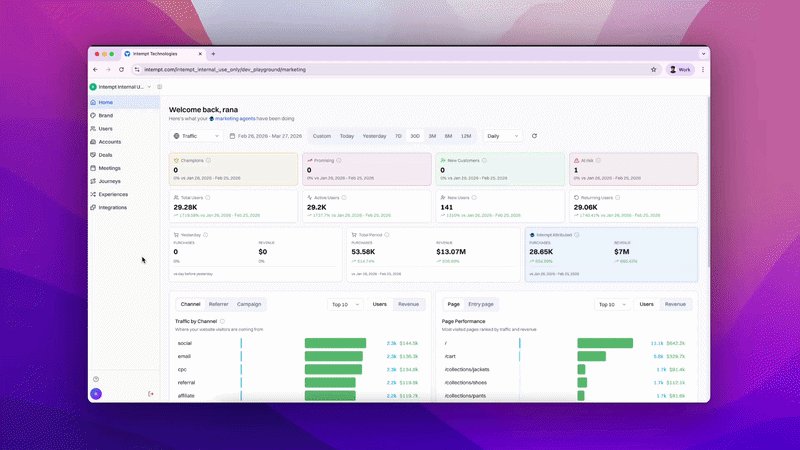Open the Deals section
800x450 pixels.
point(124,155)
